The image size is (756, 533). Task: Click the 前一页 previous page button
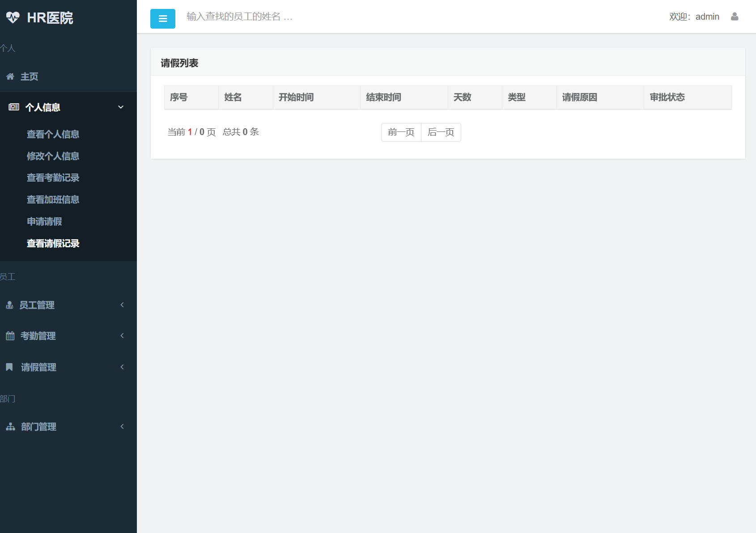tap(400, 132)
